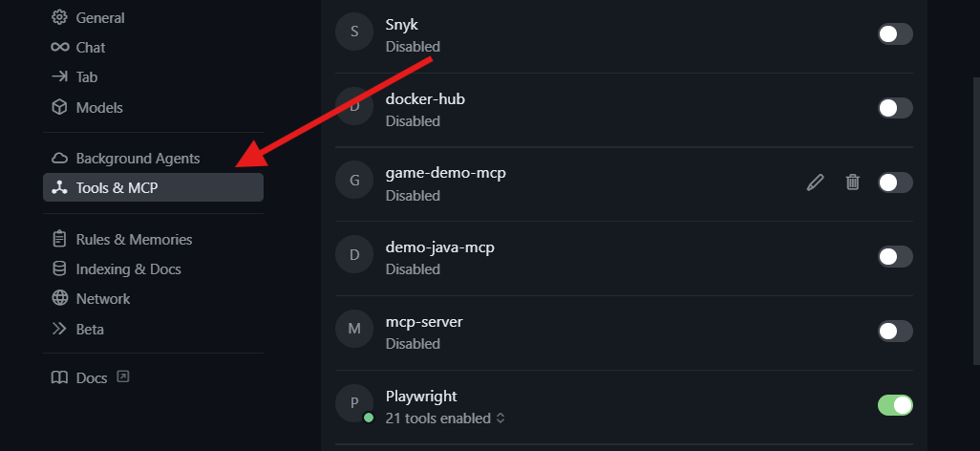
Task: Turn on the docker-hub toggle
Action: click(x=895, y=108)
